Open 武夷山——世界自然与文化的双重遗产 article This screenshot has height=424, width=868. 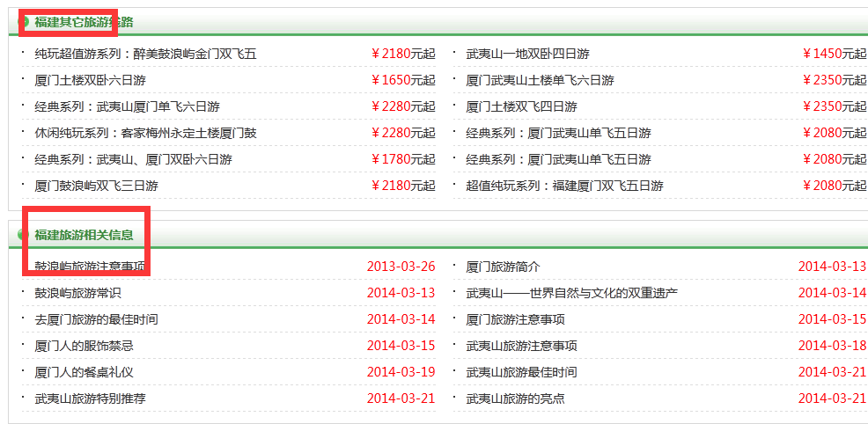571,293
